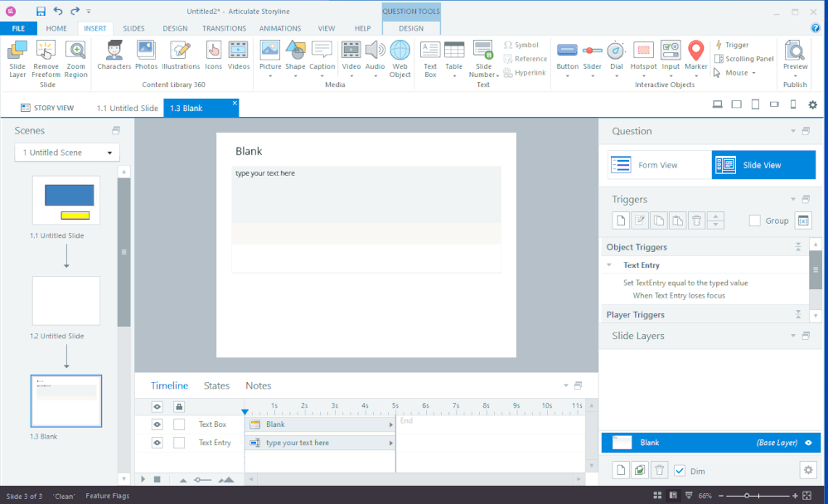Image resolution: width=828 pixels, height=504 pixels.
Task: Collapse the Text Entry trigger group
Action: point(610,265)
